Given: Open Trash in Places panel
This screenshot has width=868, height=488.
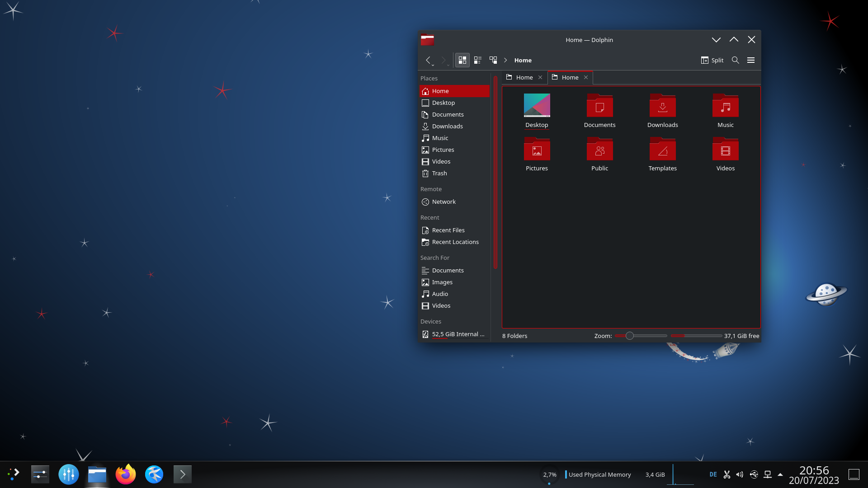Looking at the screenshot, I should click(439, 173).
